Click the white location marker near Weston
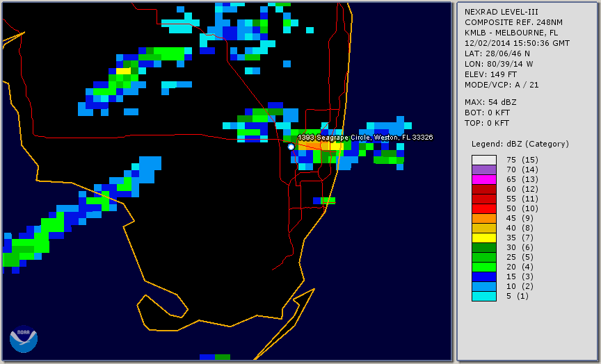 291,147
